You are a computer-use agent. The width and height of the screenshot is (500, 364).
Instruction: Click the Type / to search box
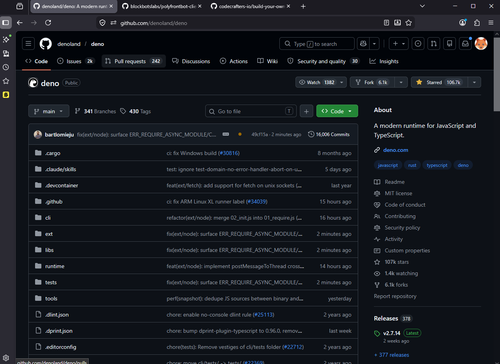317,44
